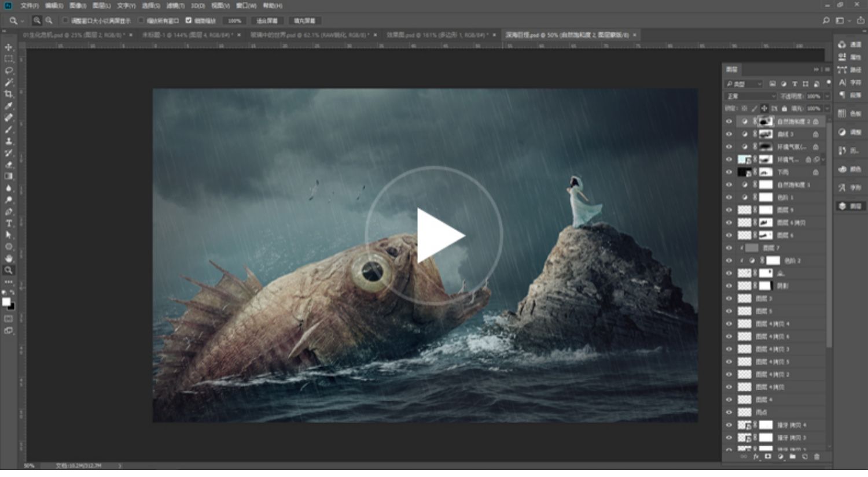Select the Lasso tool

click(9, 71)
